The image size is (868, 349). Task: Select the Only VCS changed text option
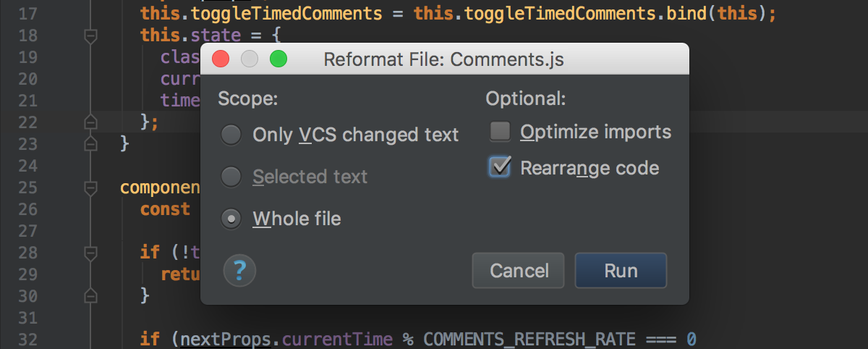231,135
